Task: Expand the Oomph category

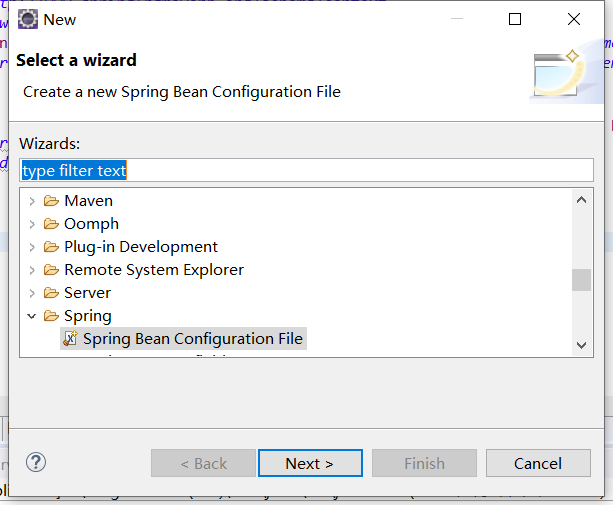Action: pos(32,224)
